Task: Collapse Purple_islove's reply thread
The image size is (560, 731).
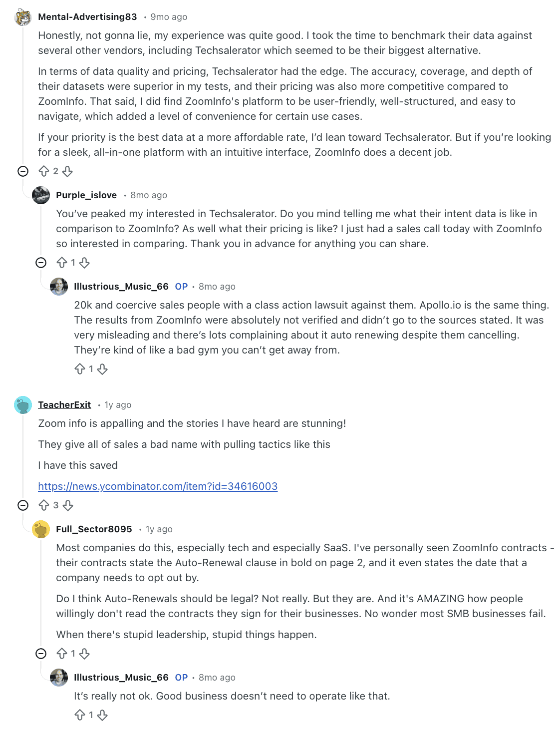Action: [x=40, y=262]
